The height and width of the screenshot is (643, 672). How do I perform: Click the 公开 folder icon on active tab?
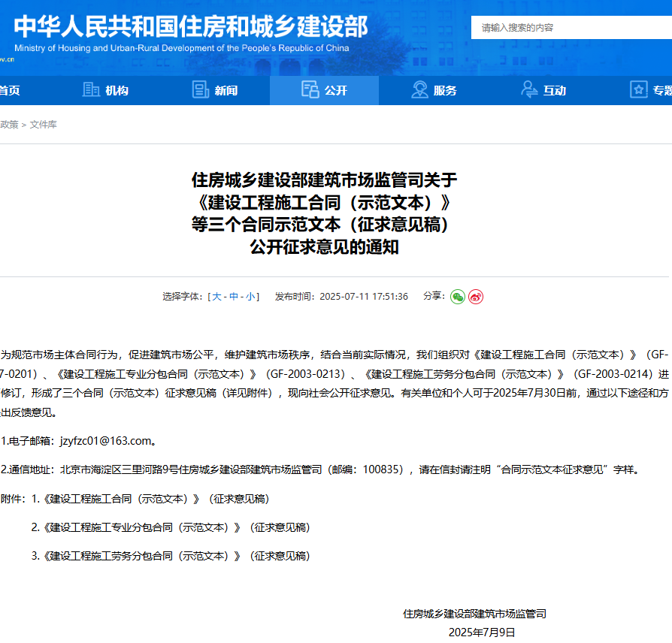click(310, 89)
